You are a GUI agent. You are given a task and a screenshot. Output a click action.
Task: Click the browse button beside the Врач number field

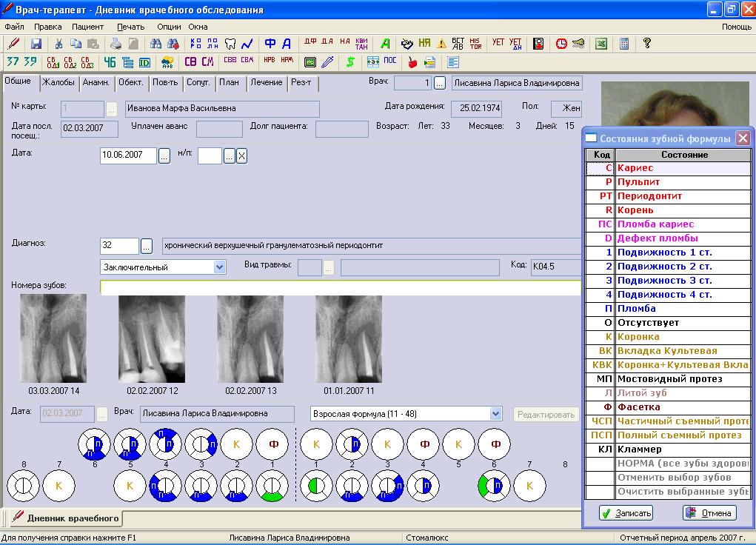pos(439,84)
